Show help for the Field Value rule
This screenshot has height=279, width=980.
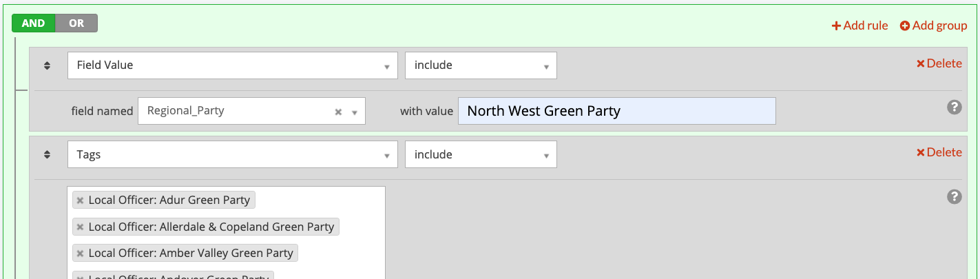point(954,107)
